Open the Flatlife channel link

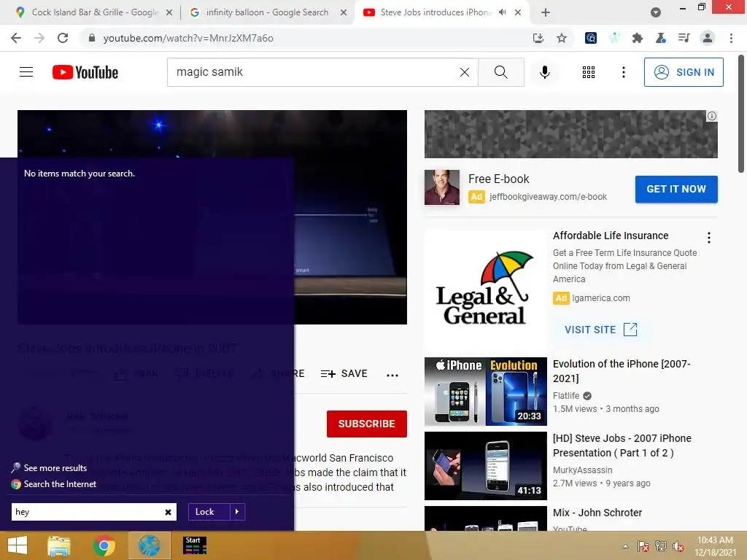566,396
